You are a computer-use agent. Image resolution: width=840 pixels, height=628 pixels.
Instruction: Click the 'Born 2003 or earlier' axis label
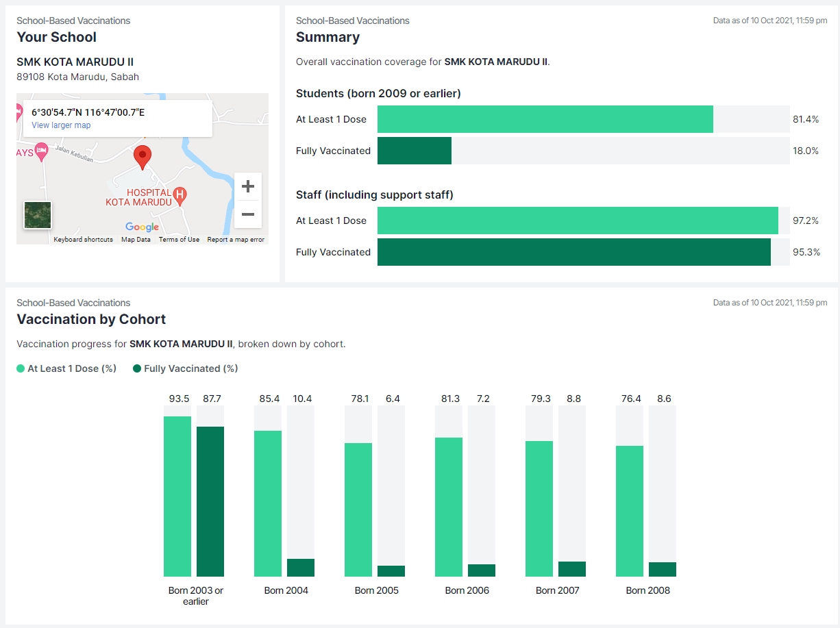click(196, 596)
